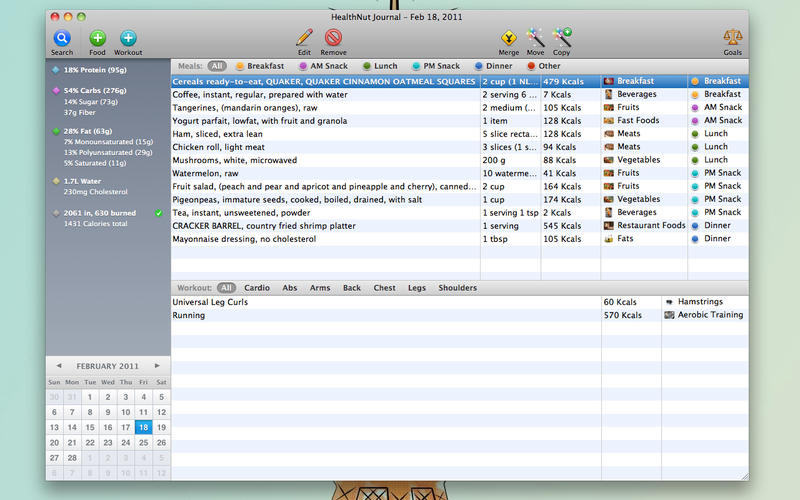This screenshot has height=500, width=800.
Task: Select February 1 in calendar
Action: click(x=90, y=397)
